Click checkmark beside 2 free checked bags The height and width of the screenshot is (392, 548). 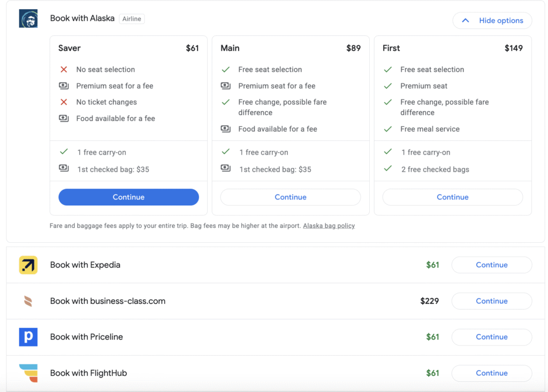(388, 168)
